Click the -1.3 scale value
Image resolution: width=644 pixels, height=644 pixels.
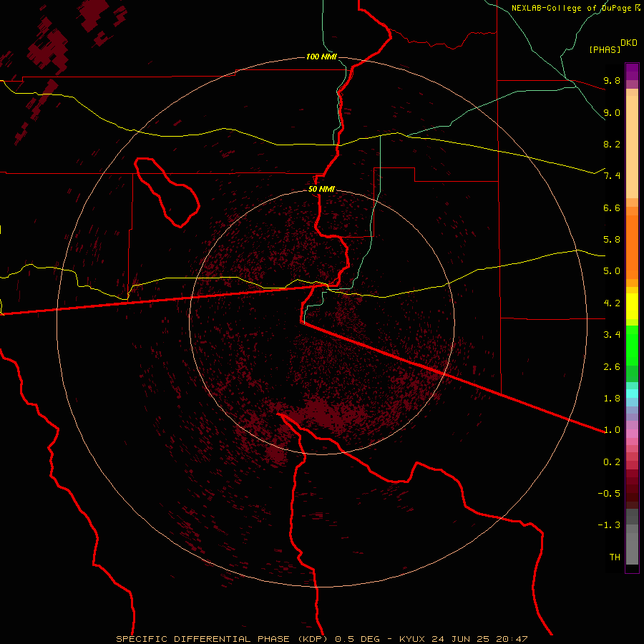point(609,525)
